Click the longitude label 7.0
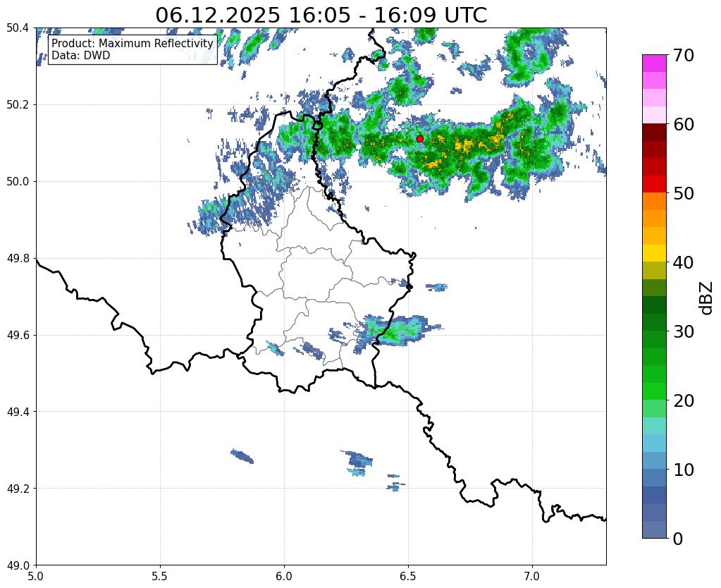 (x=533, y=575)
